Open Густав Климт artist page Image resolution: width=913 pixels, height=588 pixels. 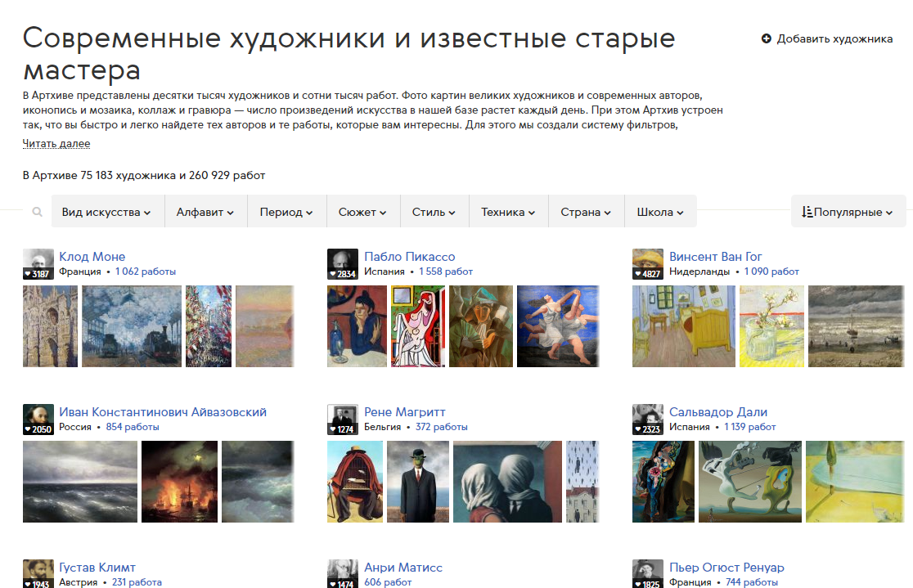[97, 568]
